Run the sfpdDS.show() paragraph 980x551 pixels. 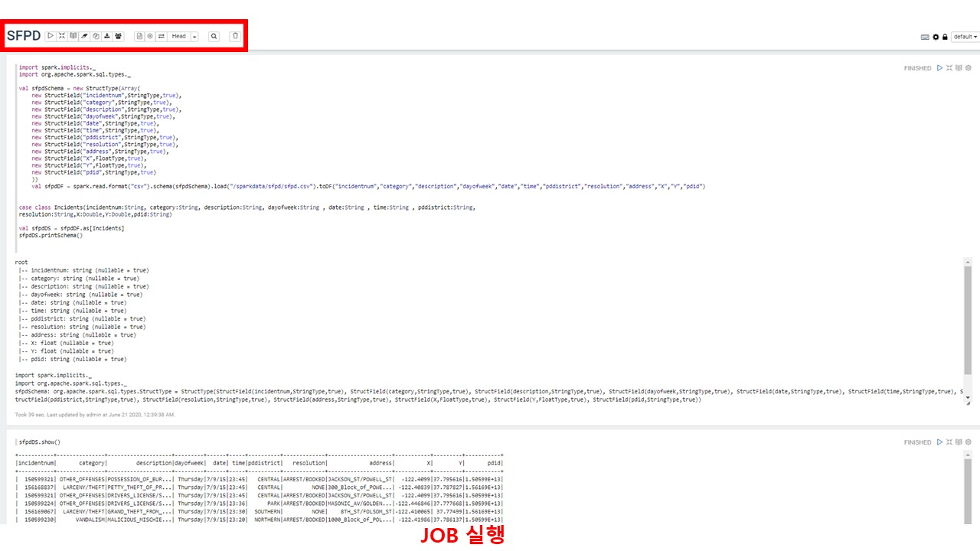tap(940, 442)
